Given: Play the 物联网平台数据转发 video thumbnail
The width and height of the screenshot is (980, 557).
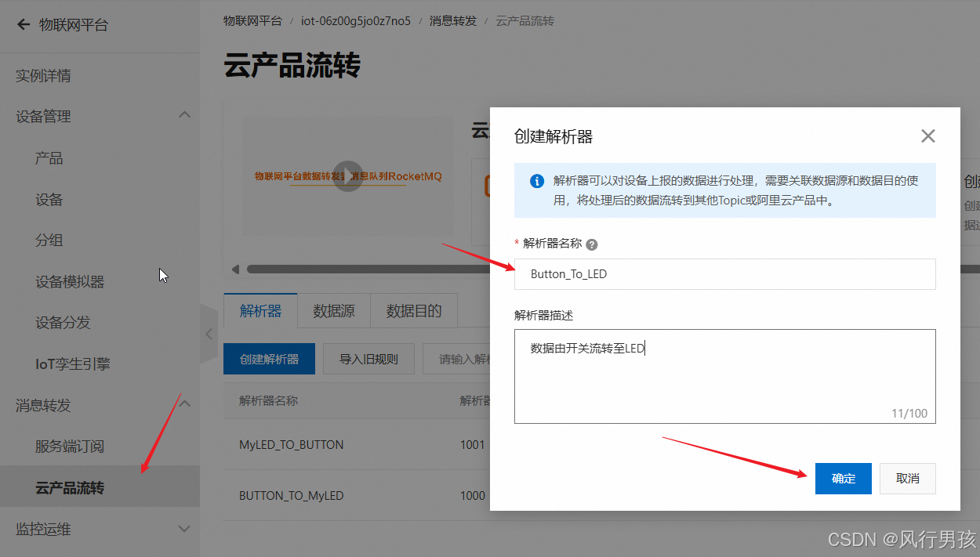Looking at the screenshot, I should [x=347, y=176].
